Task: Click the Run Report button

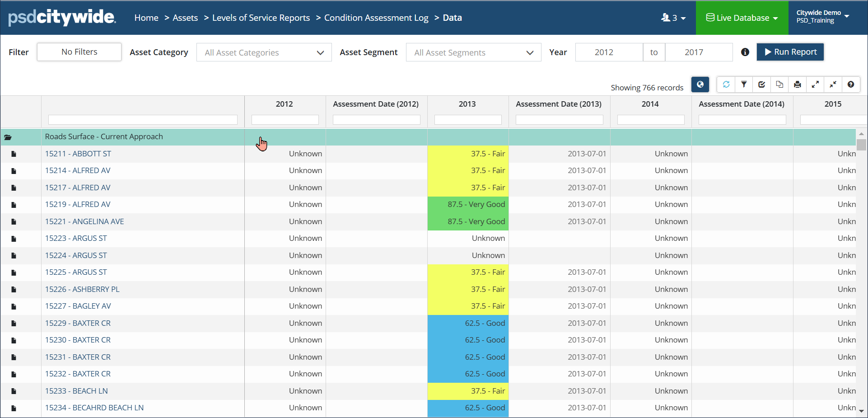Action: 790,52
